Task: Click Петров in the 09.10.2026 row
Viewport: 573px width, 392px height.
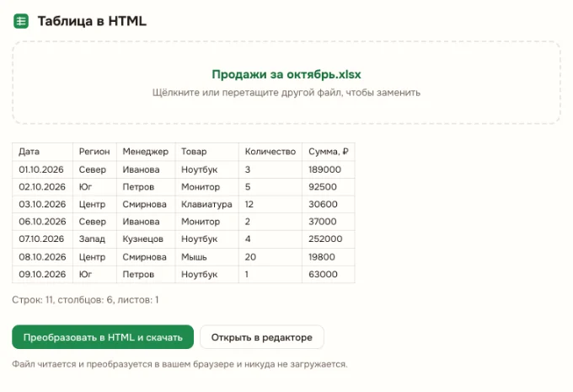Action: click(x=146, y=274)
